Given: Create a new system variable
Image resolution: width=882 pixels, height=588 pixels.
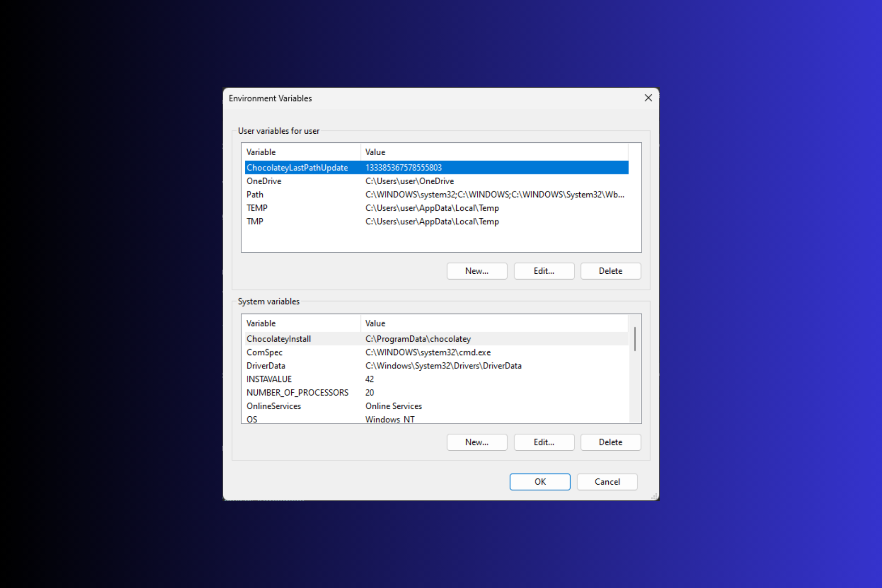Looking at the screenshot, I should click(476, 442).
